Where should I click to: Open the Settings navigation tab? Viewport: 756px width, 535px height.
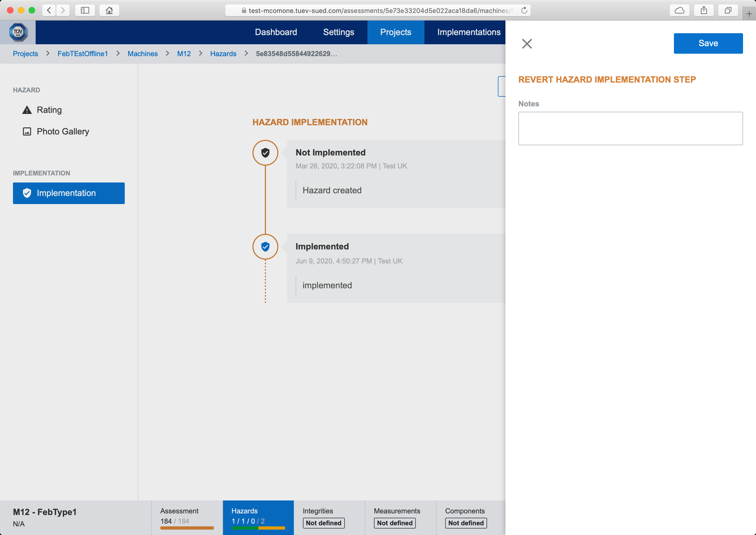(339, 32)
